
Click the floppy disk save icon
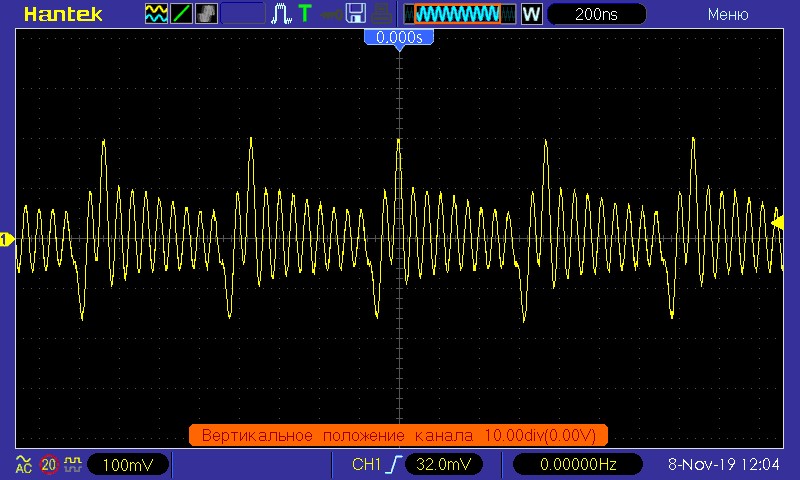click(x=356, y=14)
